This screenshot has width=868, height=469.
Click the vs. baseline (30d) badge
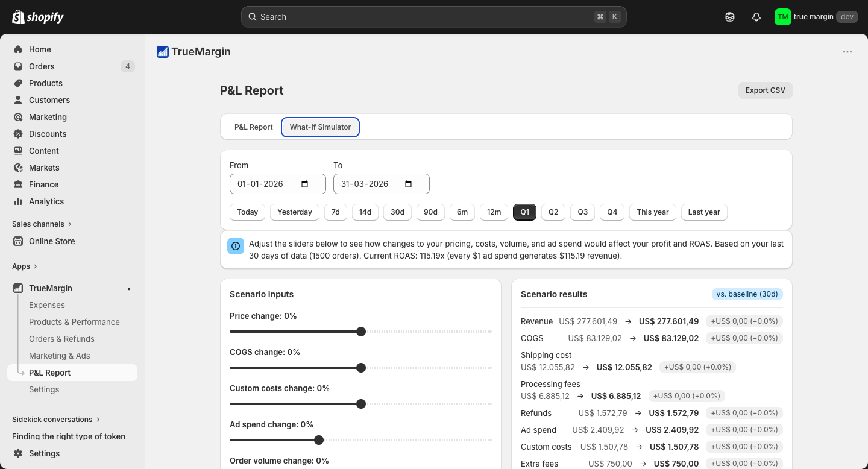point(747,294)
